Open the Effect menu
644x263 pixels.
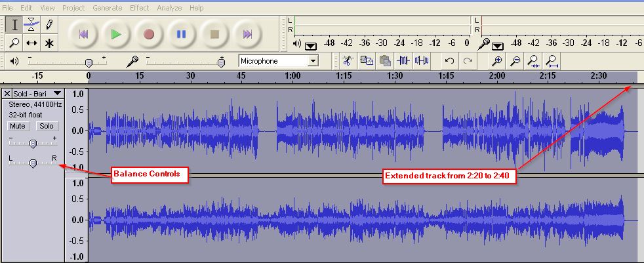[139, 8]
